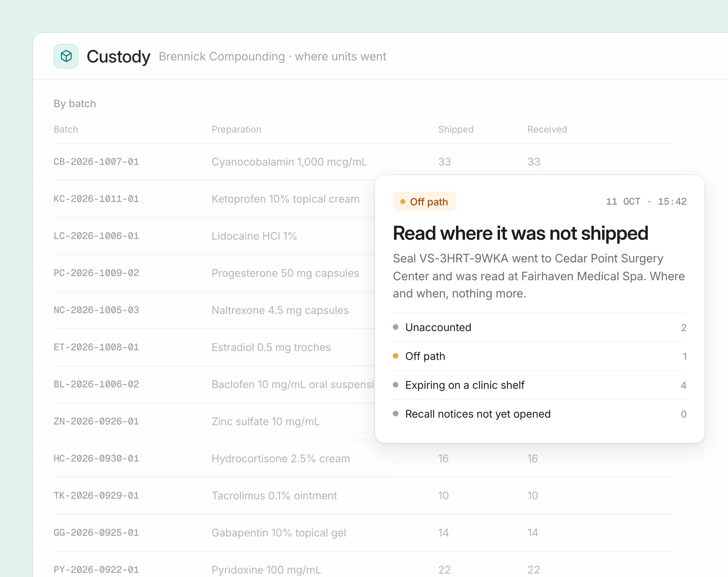Select batch PC-2026-1009-02

(x=96, y=273)
